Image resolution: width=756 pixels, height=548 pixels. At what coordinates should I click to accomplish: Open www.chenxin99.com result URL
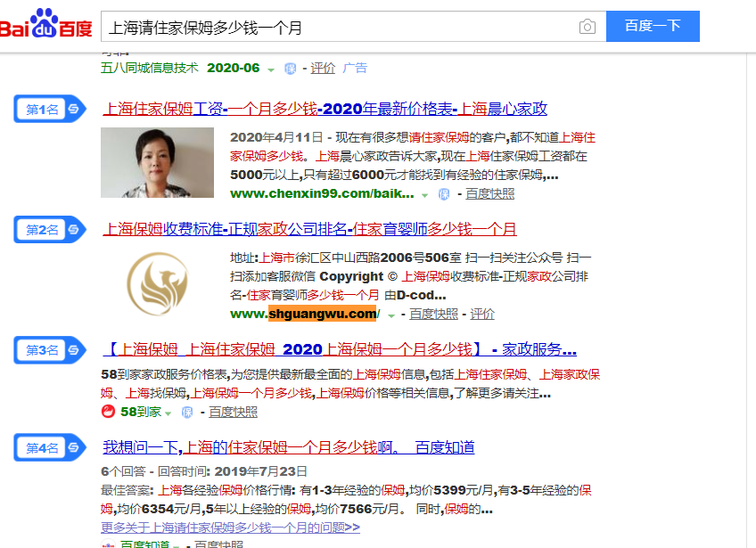pos(322,193)
